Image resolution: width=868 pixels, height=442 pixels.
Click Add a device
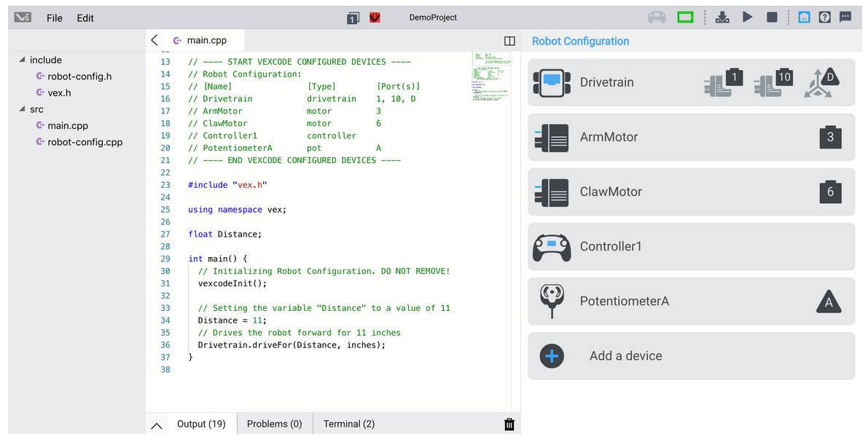pyautogui.click(x=625, y=356)
